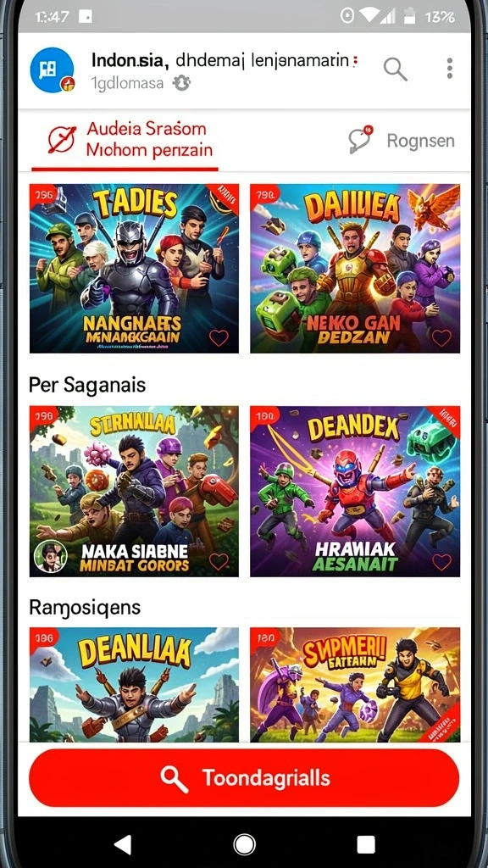This screenshot has height=868, width=488.
Task: Favorite the TADIES game with heart icon
Action: click(219, 337)
